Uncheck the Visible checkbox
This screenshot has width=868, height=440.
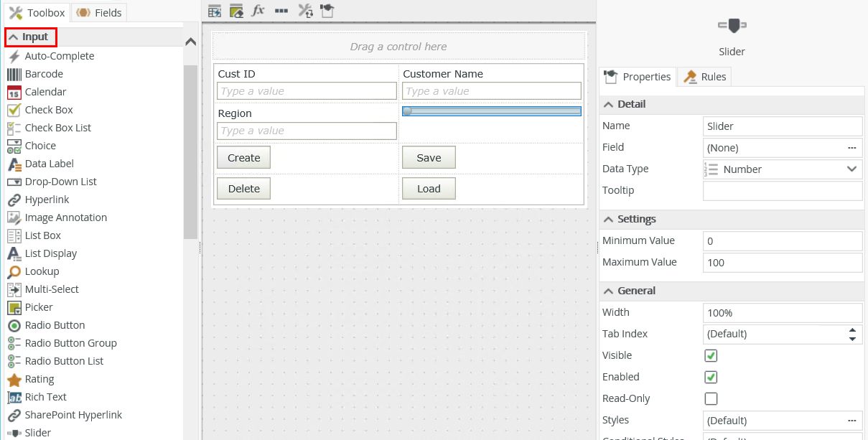coord(711,355)
